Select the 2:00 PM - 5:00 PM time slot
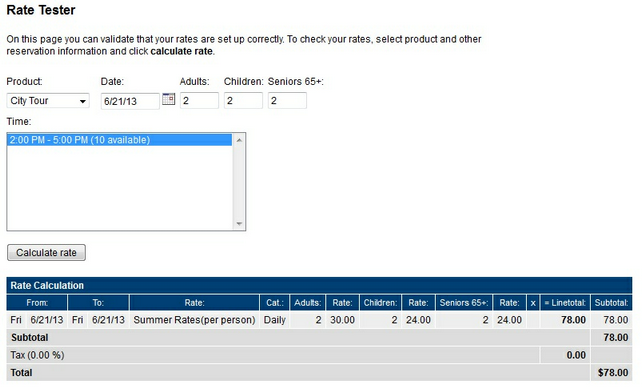Viewport: 642px width, 389px height. (x=120, y=140)
